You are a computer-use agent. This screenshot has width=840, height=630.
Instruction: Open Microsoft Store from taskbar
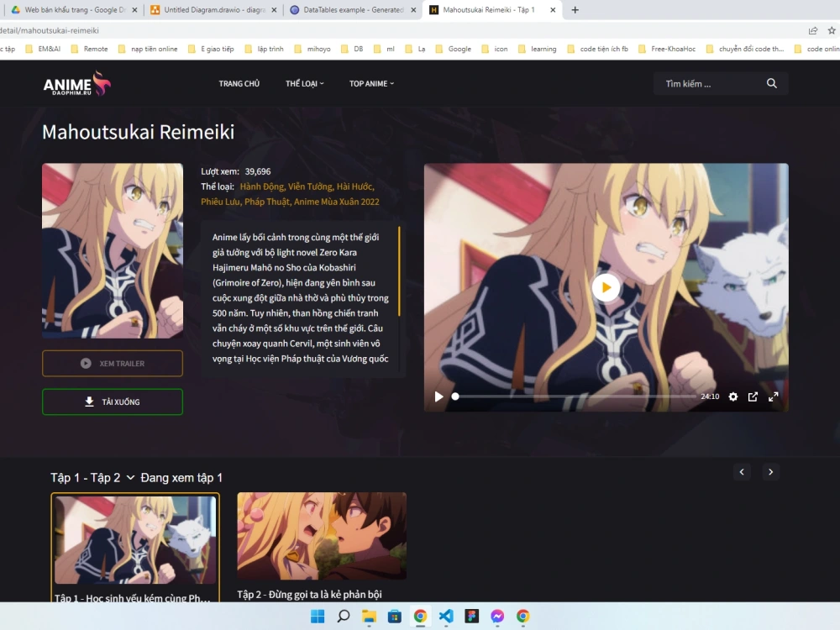[394, 616]
